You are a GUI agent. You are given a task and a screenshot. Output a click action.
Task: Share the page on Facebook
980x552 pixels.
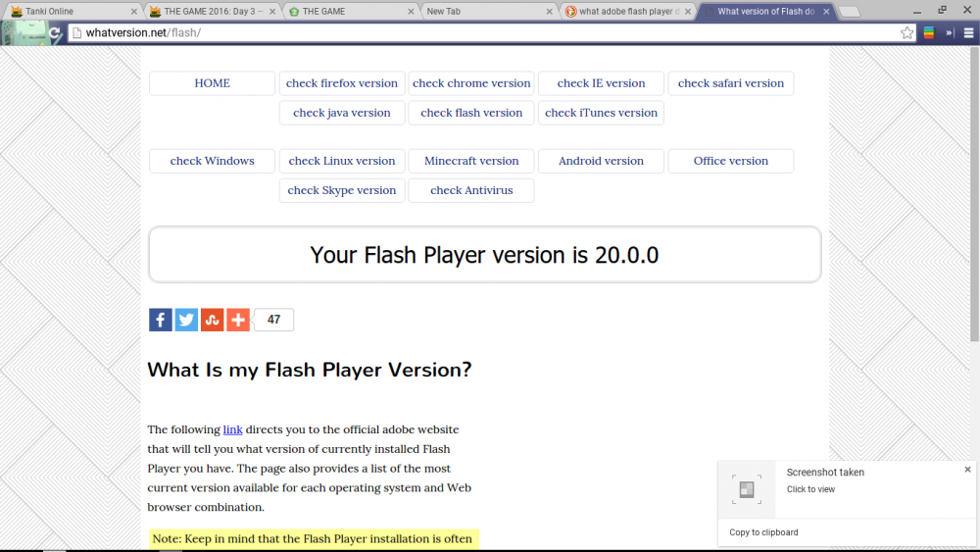click(x=161, y=320)
